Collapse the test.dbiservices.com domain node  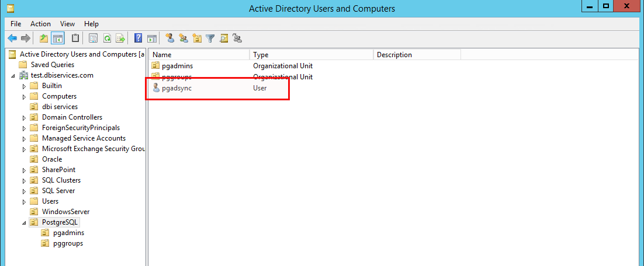click(13, 76)
